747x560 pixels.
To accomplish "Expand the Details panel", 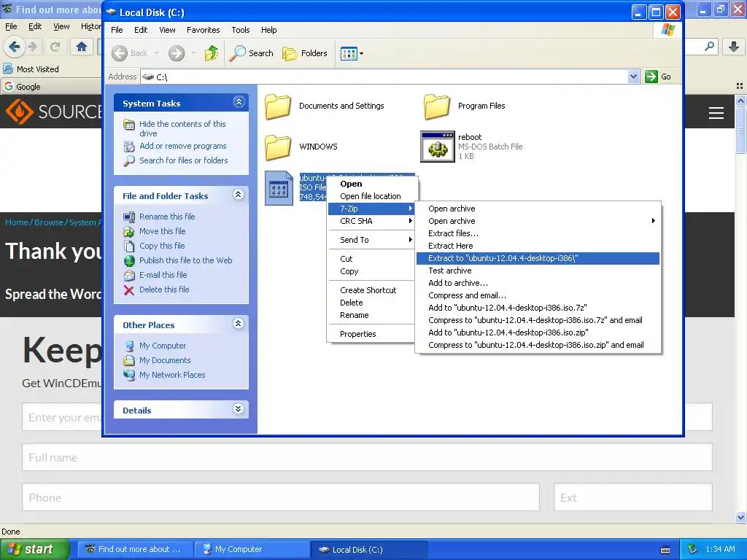I will [239, 409].
